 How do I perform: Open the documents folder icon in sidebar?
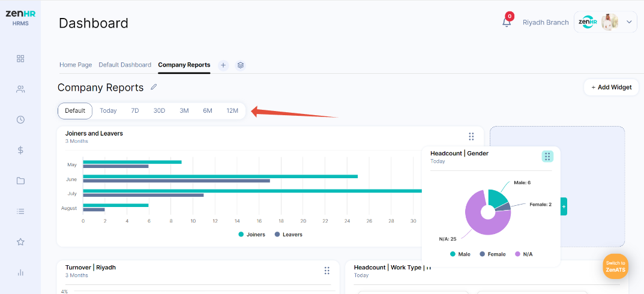pyautogui.click(x=20, y=181)
